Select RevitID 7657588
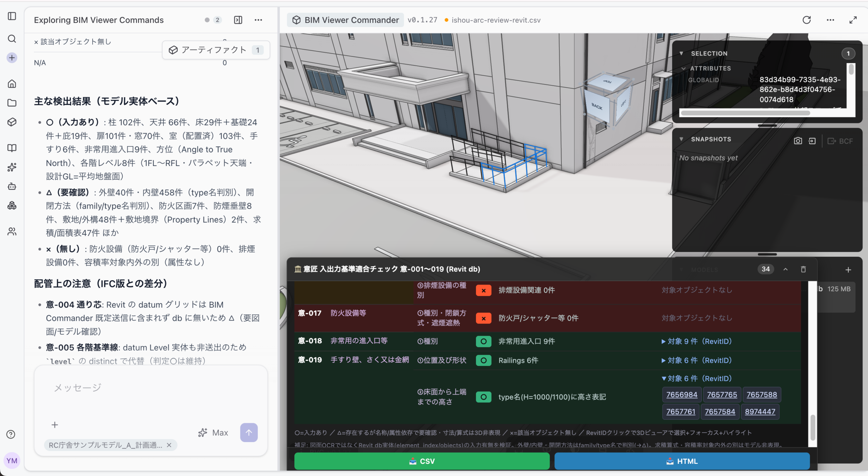This screenshot has height=476, width=868. (x=762, y=395)
